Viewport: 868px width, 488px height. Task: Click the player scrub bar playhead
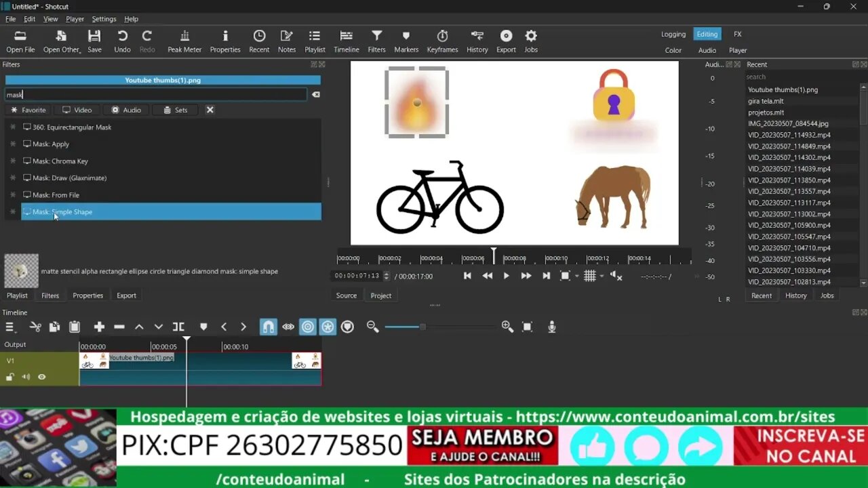494,256
